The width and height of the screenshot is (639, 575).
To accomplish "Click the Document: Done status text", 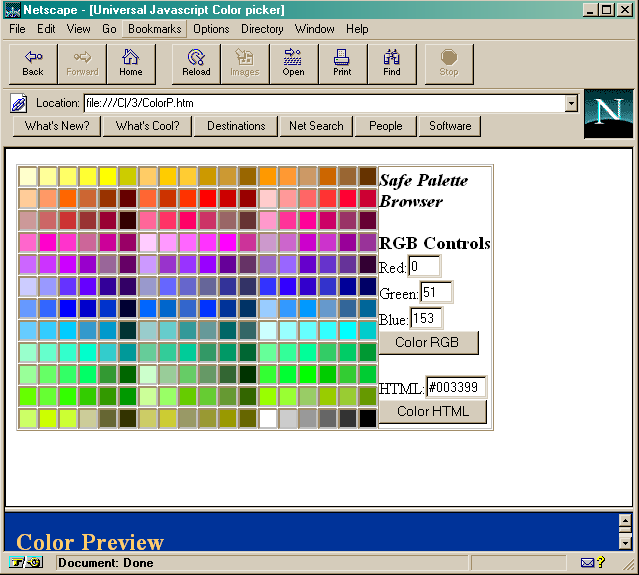I will click(x=106, y=563).
